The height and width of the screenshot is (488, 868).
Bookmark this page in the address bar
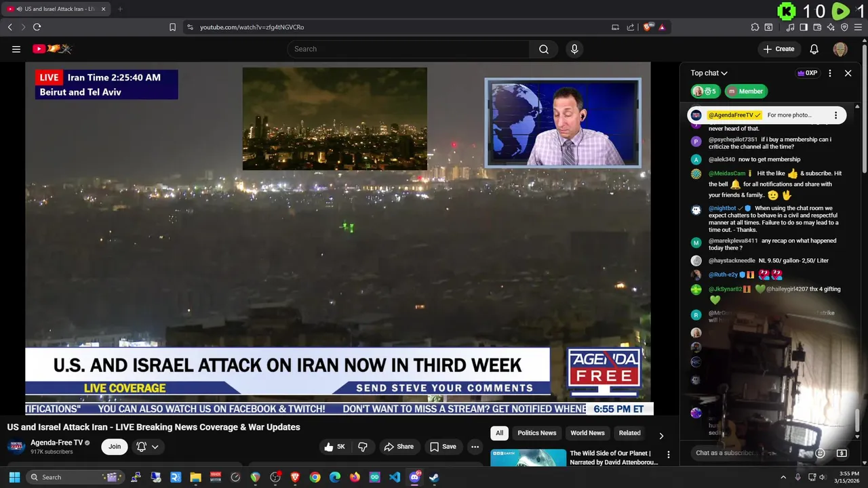(172, 27)
